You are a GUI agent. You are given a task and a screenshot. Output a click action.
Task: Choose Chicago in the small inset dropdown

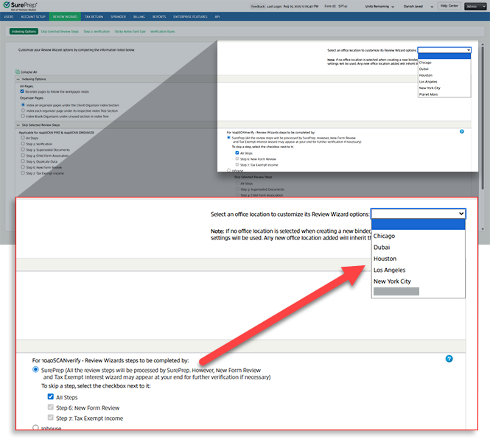tap(444, 63)
